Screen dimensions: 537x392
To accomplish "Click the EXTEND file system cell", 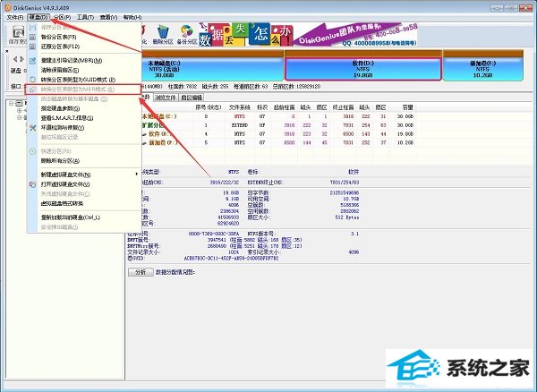I will pyautogui.click(x=240, y=125).
